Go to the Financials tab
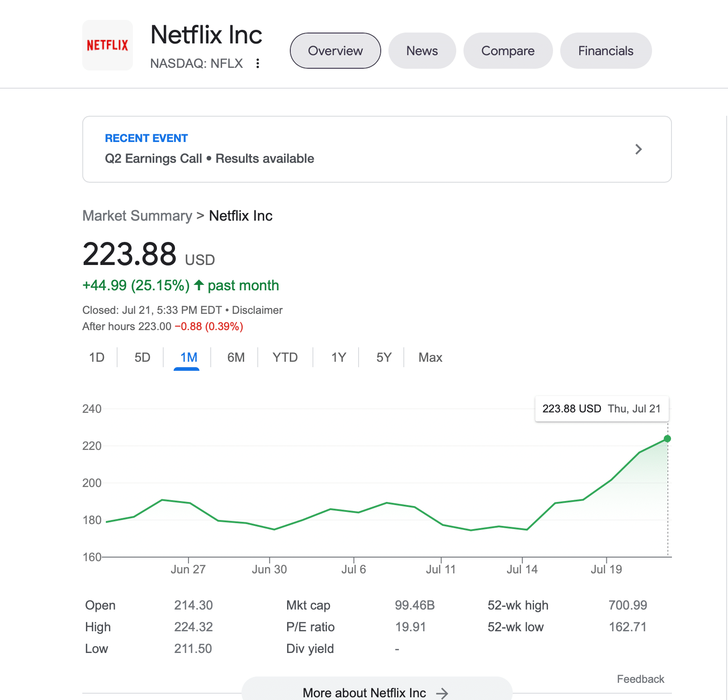 click(x=606, y=51)
